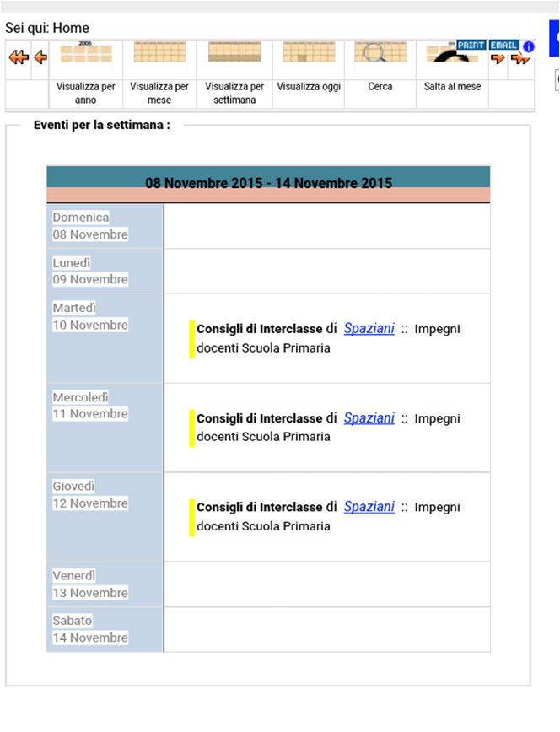Open Spaziani link in Martedì 10 Novembre row
The height and width of the screenshot is (732, 560).
(x=369, y=329)
